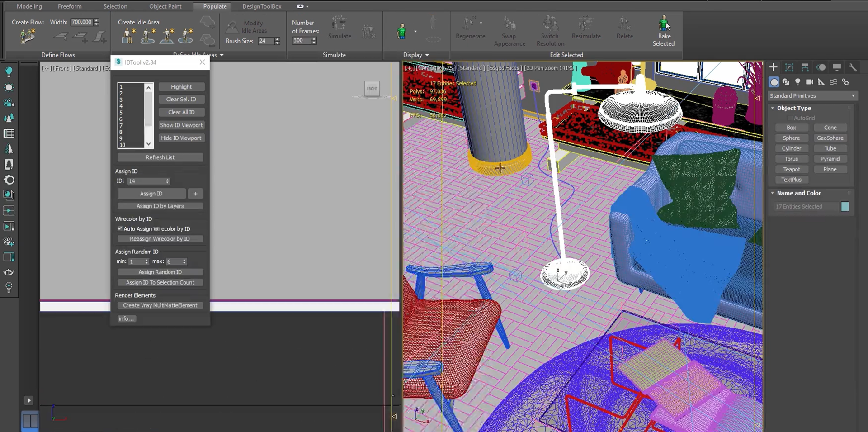The width and height of the screenshot is (868, 432).
Task: Open the Utilities wrench tab icon
Action: pyautogui.click(x=853, y=67)
